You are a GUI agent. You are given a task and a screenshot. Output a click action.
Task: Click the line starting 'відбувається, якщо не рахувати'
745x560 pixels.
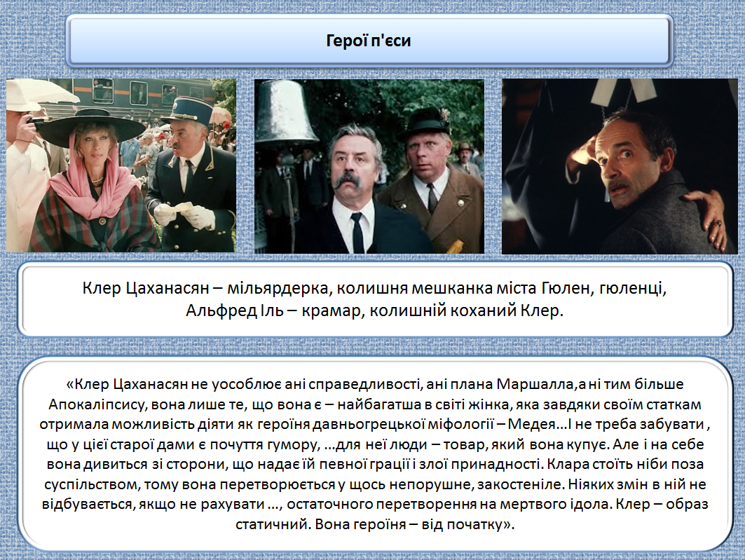click(x=375, y=504)
